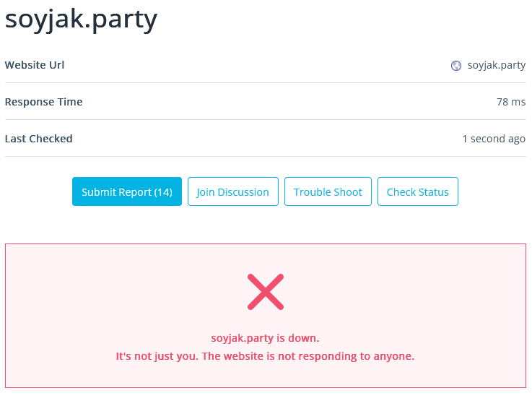Select the Website Url label
The width and height of the screenshot is (532, 401).
[x=35, y=65]
